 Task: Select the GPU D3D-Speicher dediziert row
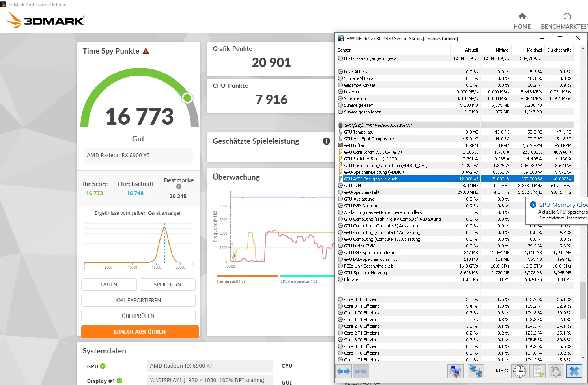click(455, 253)
